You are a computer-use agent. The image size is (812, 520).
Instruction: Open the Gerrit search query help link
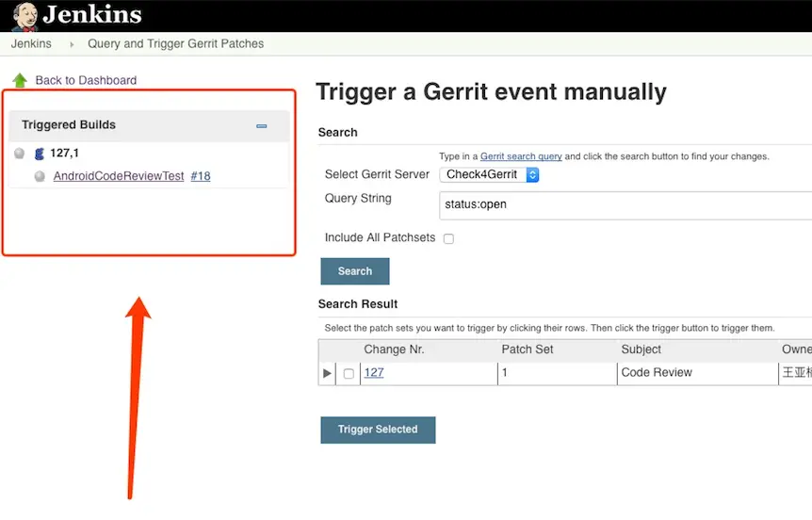pos(521,156)
